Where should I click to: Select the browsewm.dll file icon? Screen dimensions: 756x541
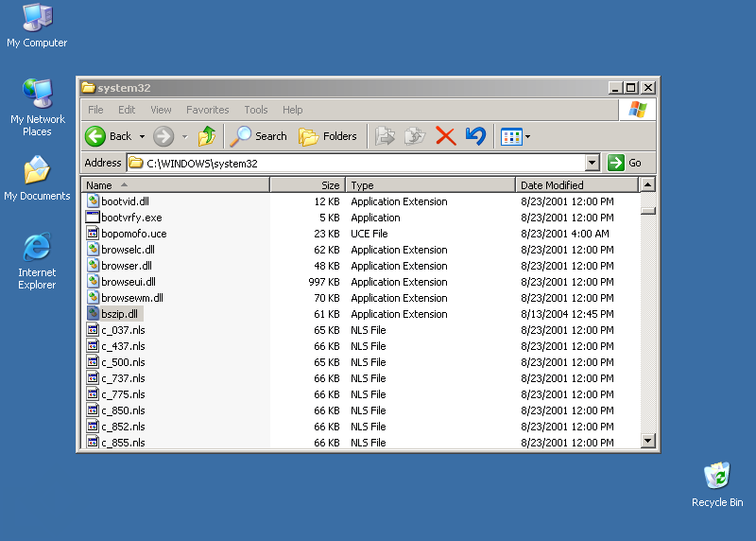click(93, 297)
